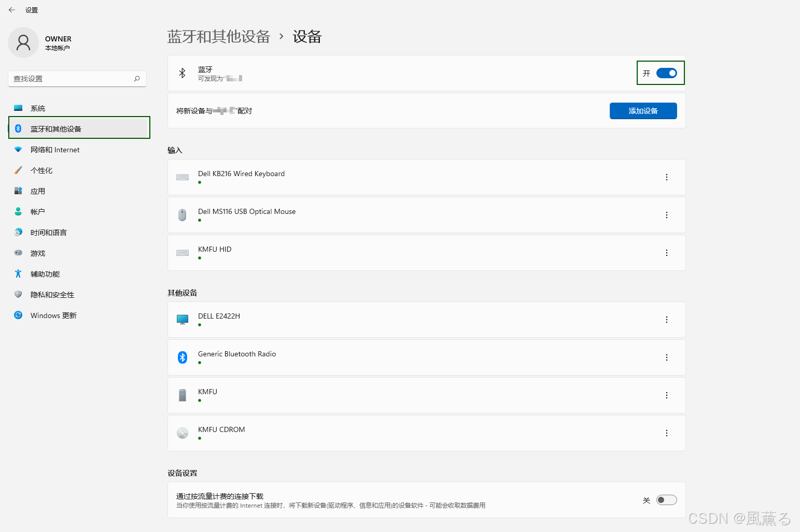This screenshot has height=532, width=800.
Task: Click the 应用 apps icon
Action: (18, 191)
